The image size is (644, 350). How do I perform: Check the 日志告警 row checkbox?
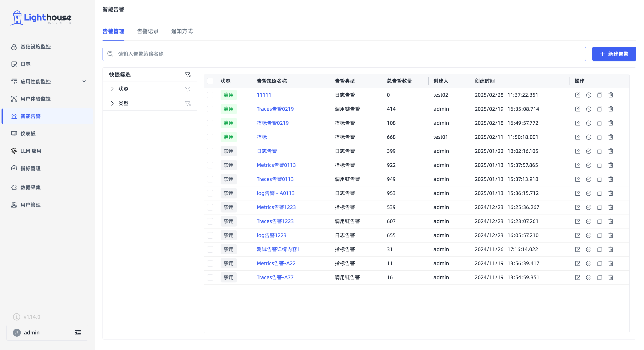[210, 151]
